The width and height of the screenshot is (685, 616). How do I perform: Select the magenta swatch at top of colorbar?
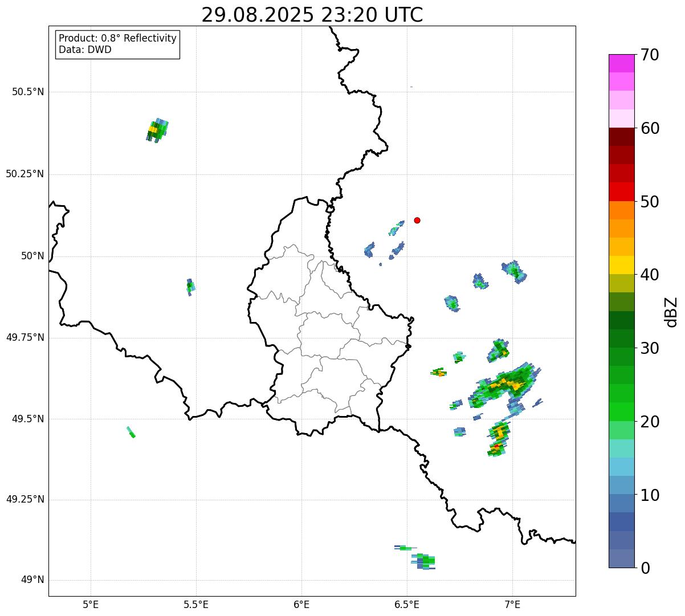click(621, 63)
